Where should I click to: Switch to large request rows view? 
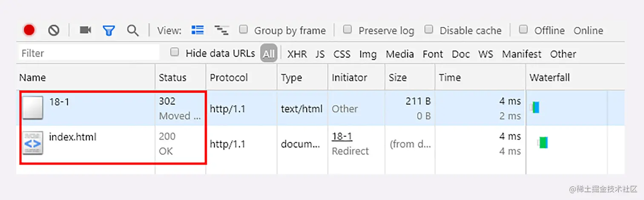tap(198, 30)
